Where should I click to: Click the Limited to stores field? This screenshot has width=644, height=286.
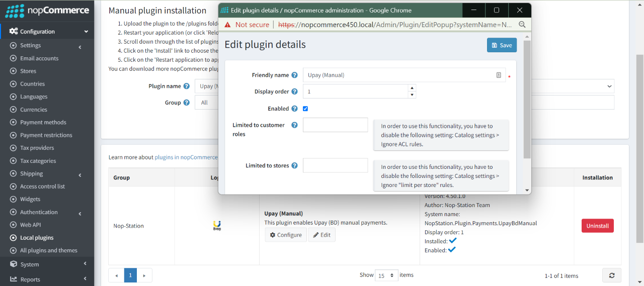(336, 165)
